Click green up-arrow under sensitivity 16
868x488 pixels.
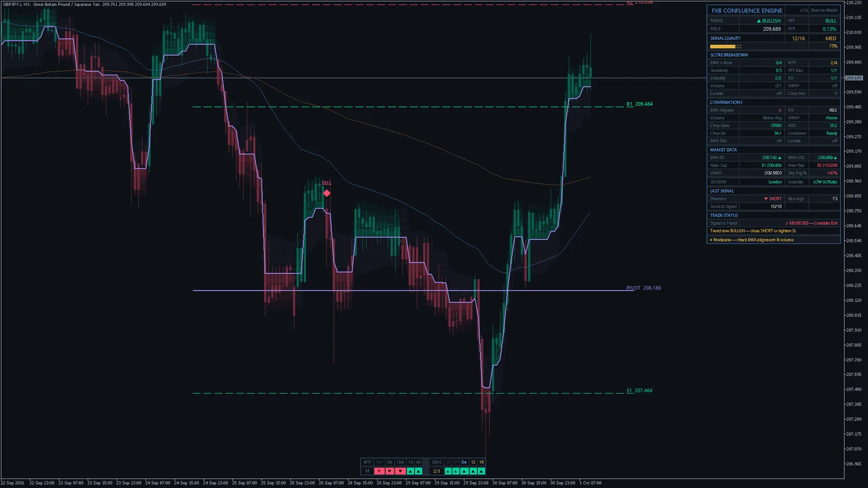click(x=482, y=471)
